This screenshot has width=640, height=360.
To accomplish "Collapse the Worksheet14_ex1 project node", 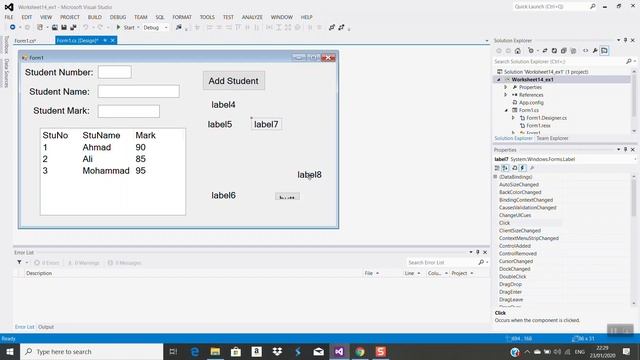I will 498,80.
